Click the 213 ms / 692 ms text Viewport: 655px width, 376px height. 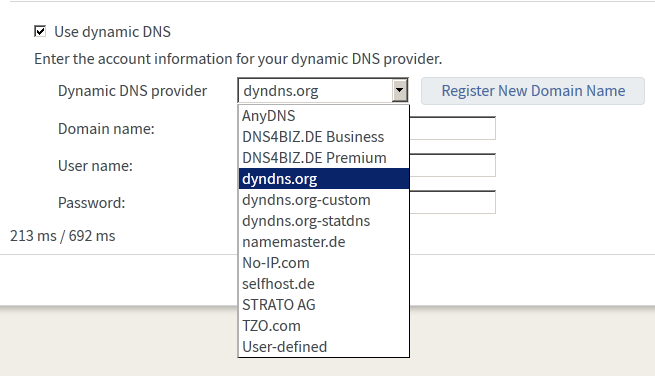(63, 236)
